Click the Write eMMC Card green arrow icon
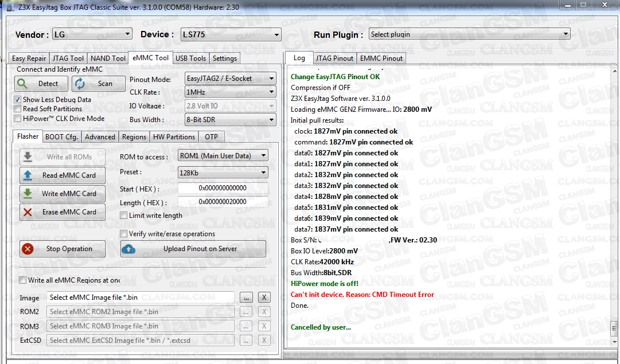Image resolution: width=620 pixels, height=364 pixels. click(28, 193)
